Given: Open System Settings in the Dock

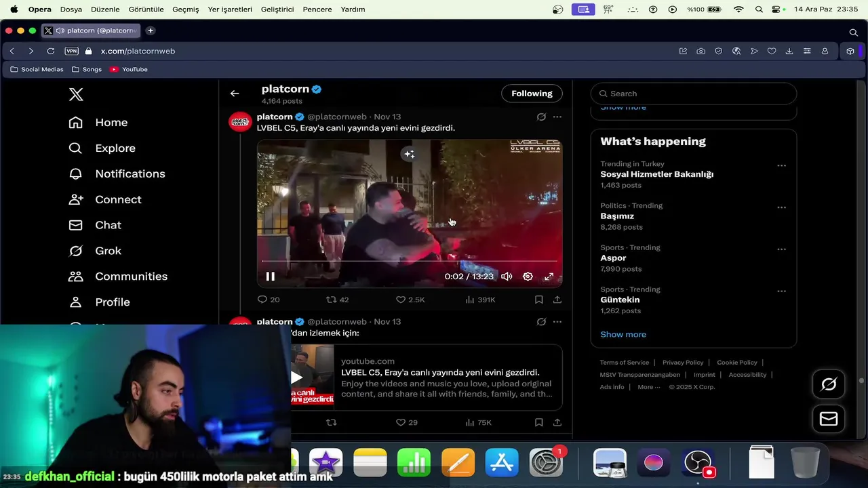Looking at the screenshot, I should (546, 463).
